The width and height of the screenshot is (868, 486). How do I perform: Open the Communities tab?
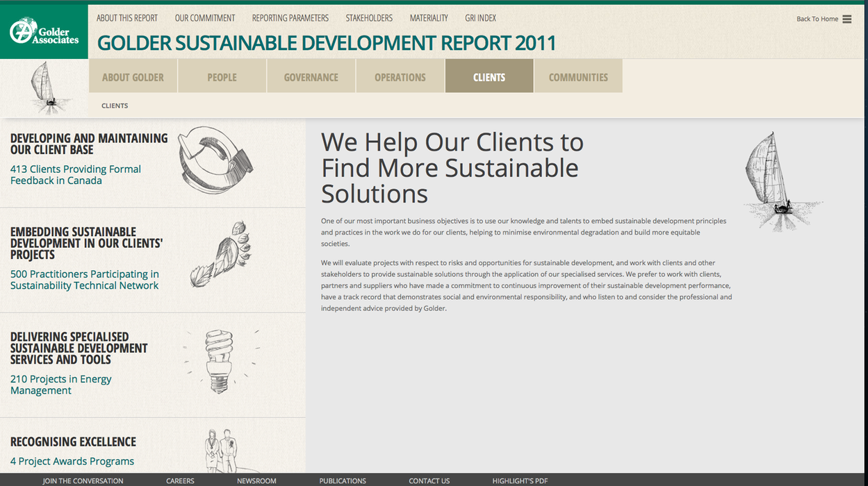point(578,77)
